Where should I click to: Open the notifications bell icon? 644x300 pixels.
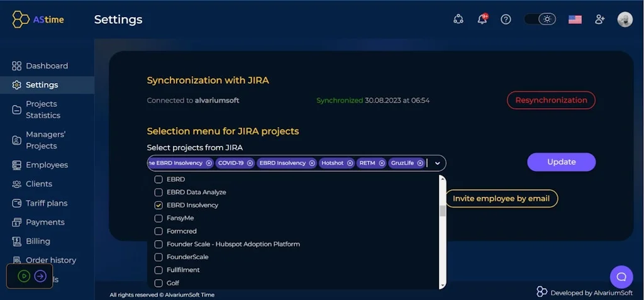[482, 19]
